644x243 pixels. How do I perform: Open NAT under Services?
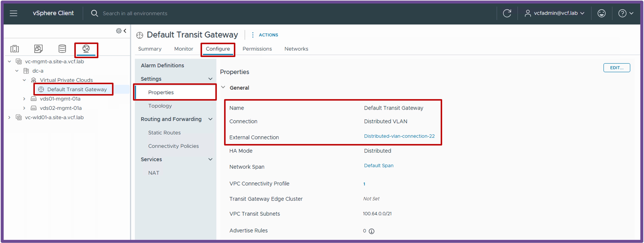pyautogui.click(x=154, y=173)
